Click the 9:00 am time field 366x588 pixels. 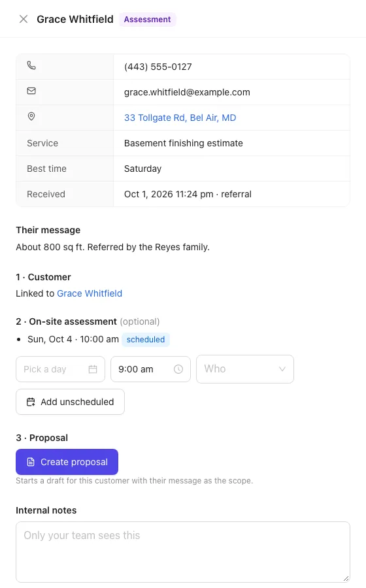[x=151, y=369]
